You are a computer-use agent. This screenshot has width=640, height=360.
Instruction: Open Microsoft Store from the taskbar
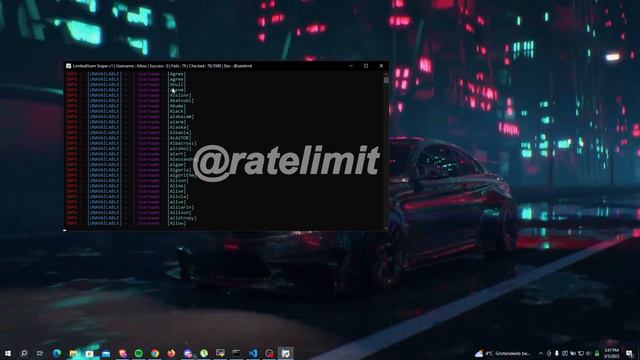point(89,353)
